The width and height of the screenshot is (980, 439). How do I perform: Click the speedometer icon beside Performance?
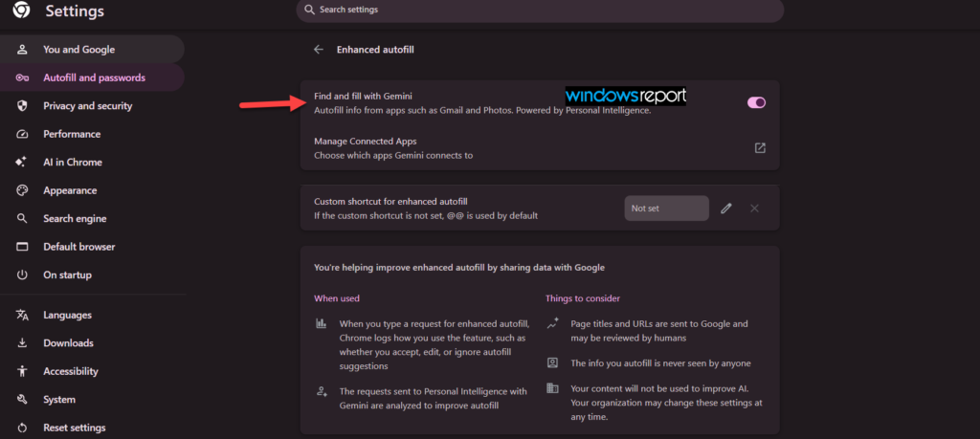(x=23, y=134)
